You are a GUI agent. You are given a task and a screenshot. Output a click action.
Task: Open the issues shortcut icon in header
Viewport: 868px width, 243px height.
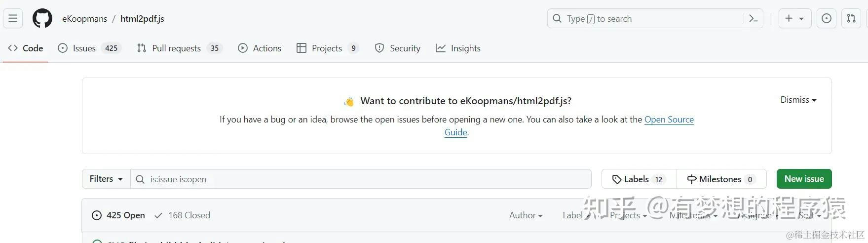click(827, 19)
